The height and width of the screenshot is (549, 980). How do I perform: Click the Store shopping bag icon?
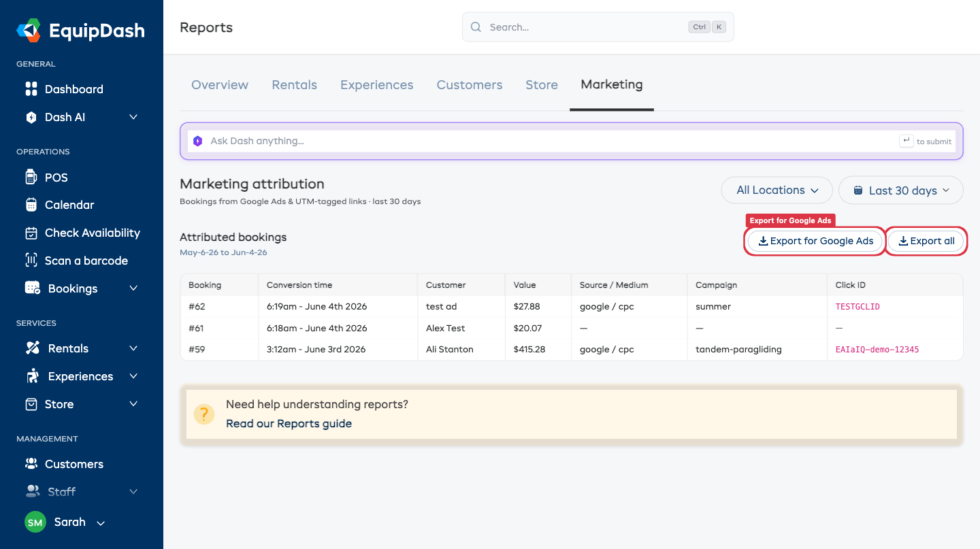[x=31, y=404]
